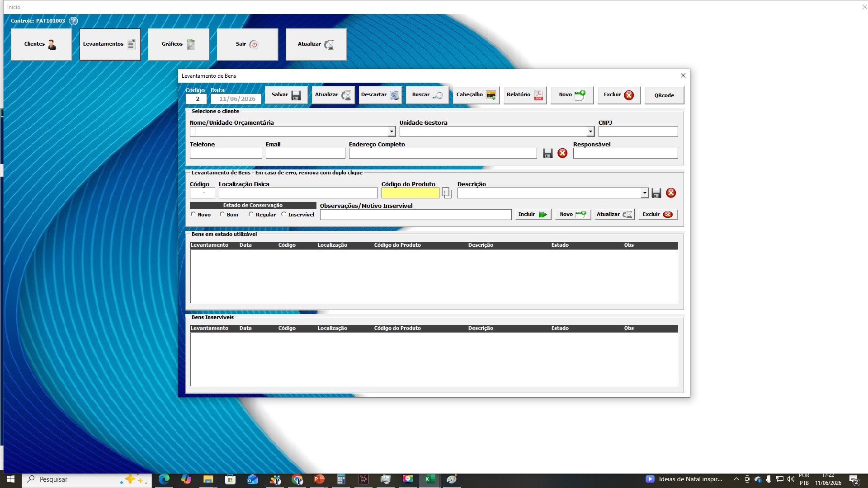Image resolution: width=868 pixels, height=488 pixels.
Task: Click the copy icon beside Código do Produto
Action: 447,193
